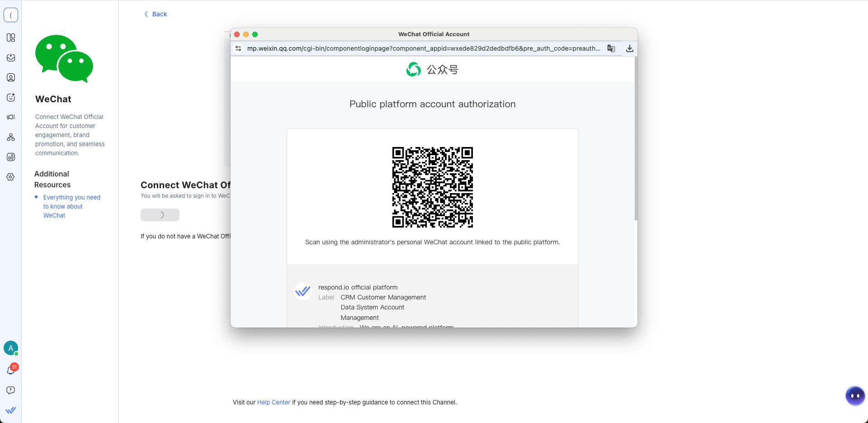Open the Inbox icon in the sidebar
The width and height of the screenshot is (868, 423).
pyautogui.click(x=11, y=57)
